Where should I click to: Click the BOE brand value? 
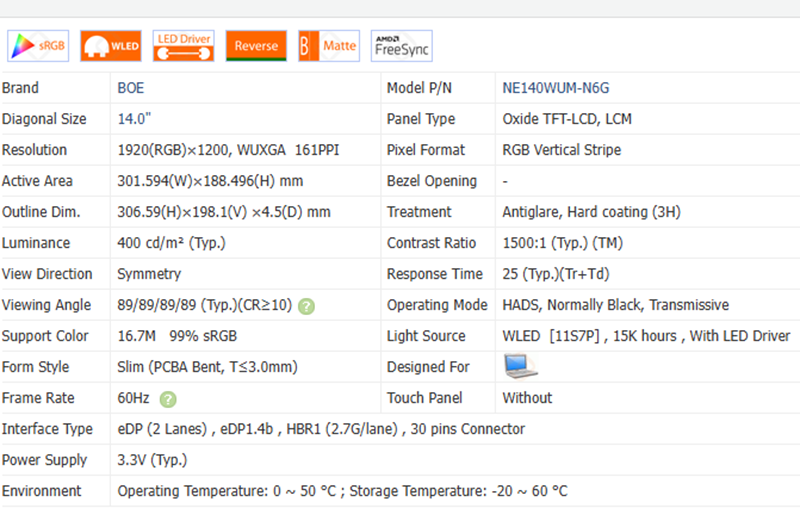coord(131,88)
